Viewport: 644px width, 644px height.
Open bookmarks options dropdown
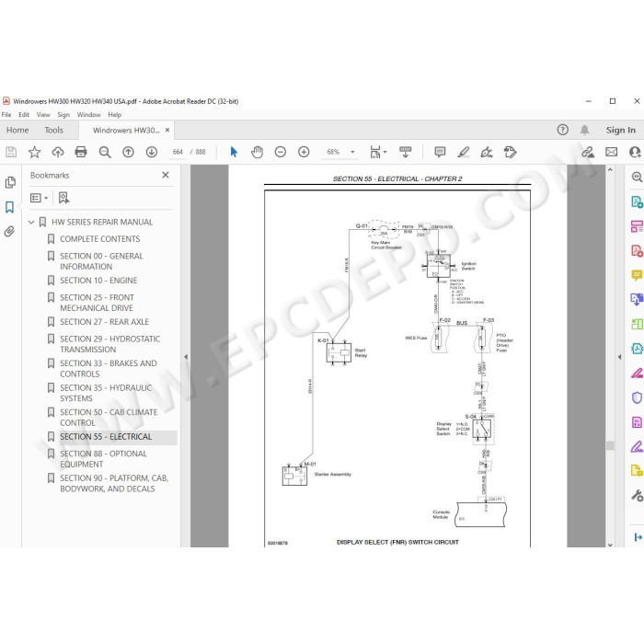pos(39,198)
